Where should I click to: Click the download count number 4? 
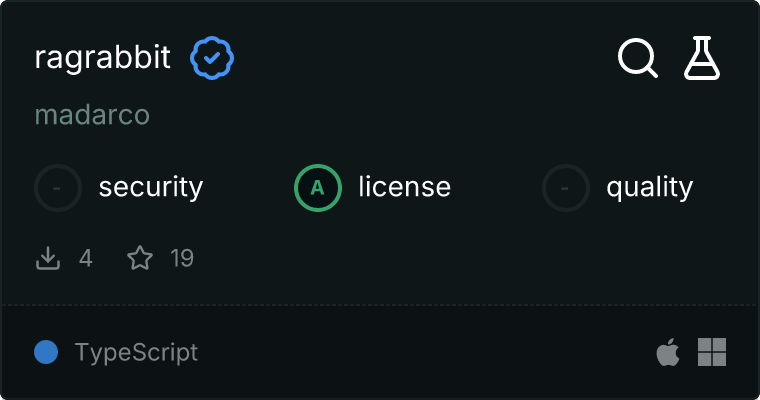(x=86, y=259)
